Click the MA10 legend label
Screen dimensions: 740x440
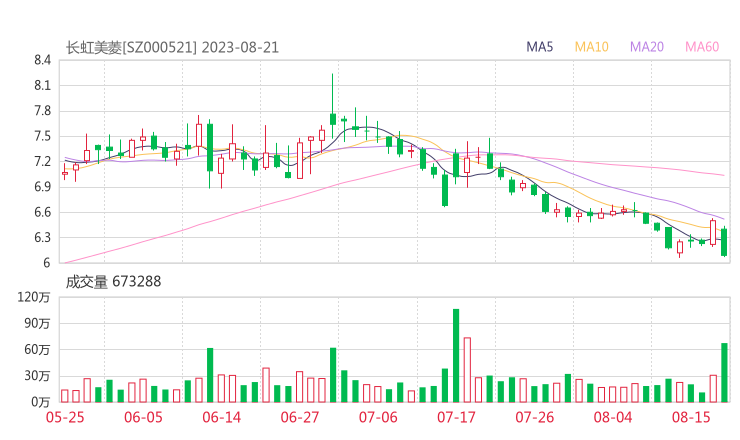click(x=591, y=47)
